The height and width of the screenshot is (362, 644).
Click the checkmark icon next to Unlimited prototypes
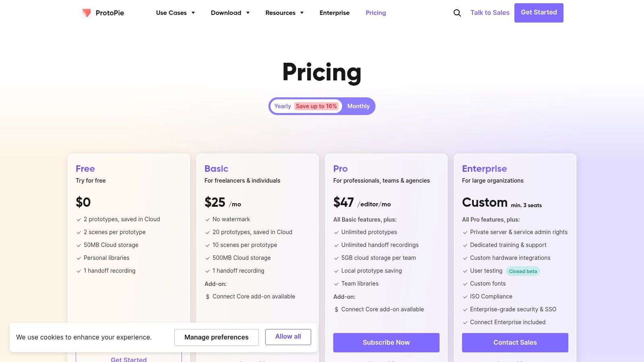pos(336,232)
